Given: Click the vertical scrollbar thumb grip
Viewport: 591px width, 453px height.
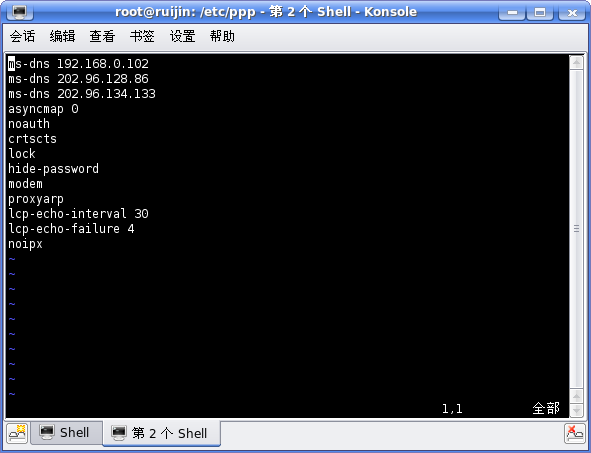Looking at the screenshot, I should (x=576, y=228).
